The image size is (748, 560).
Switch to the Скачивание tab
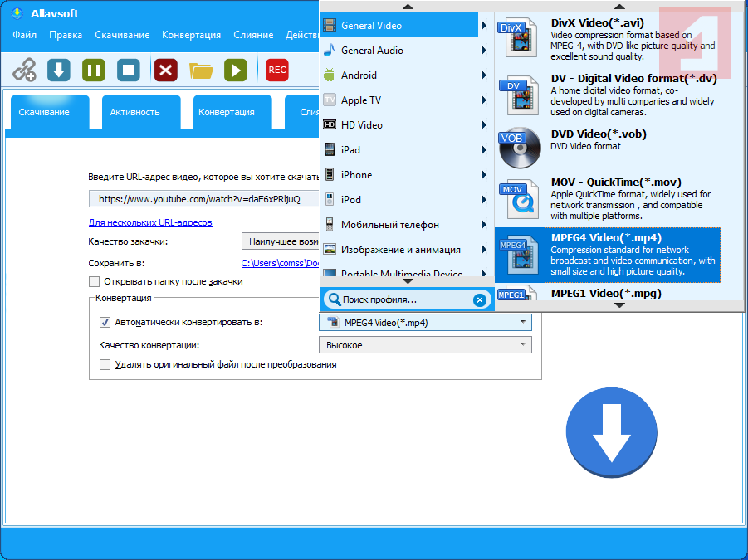pyautogui.click(x=50, y=112)
